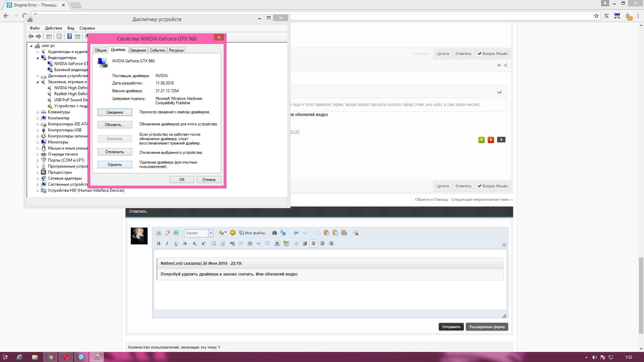Image resolution: width=644 pixels, height=362 pixels.
Task: Bookmark this page with star icon
Action: click(596, 16)
